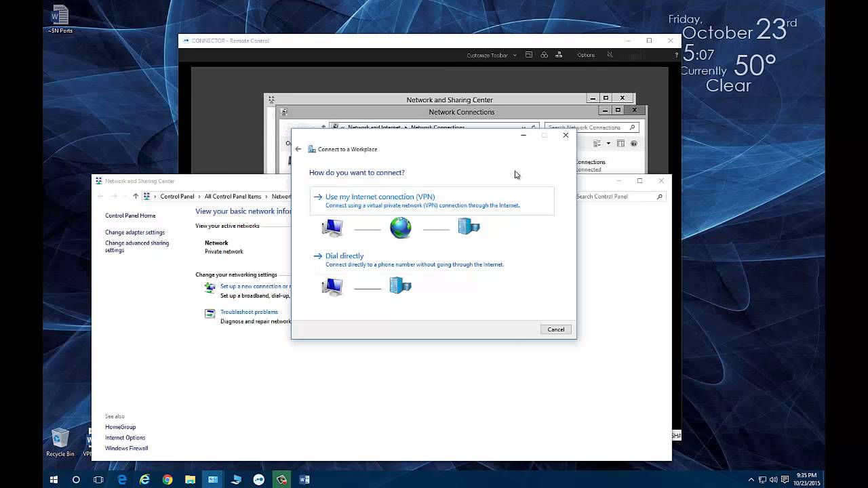Switch to Control Panel taskbar item
Image resolution: width=868 pixels, height=488 pixels.
[x=213, y=479]
